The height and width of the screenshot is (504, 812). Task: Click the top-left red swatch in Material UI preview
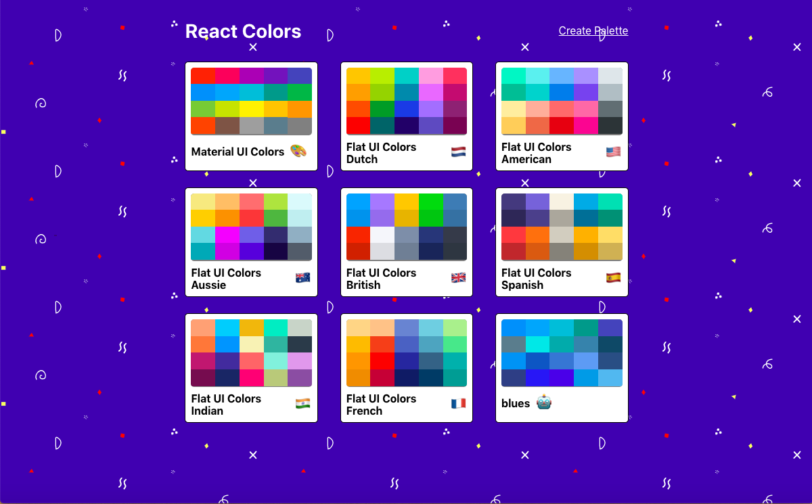[x=203, y=75]
